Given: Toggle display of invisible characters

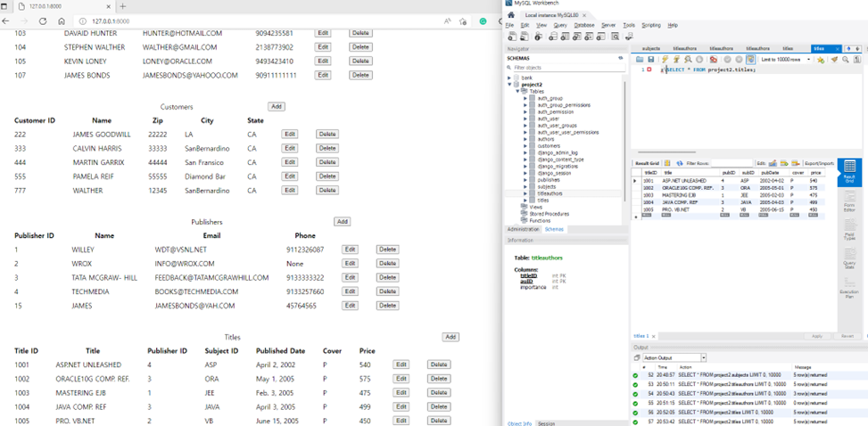Looking at the screenshot, I should pyautogui.click(x=857, y=59).
